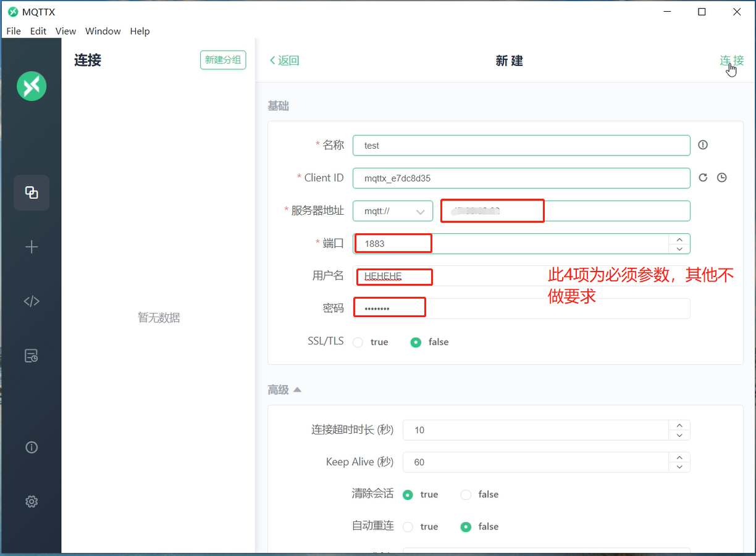The image size is (756, 556).
Task: Increase the 端口 port value
Action: coord(679,239)
